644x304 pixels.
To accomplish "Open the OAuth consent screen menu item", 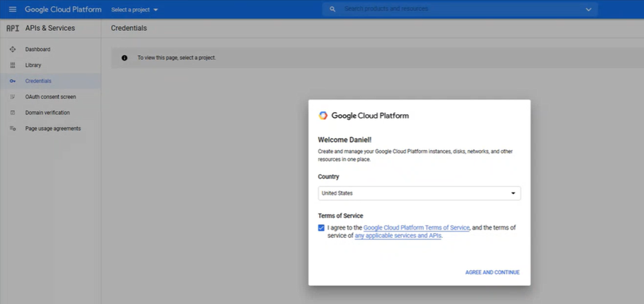I will point(50,97).
